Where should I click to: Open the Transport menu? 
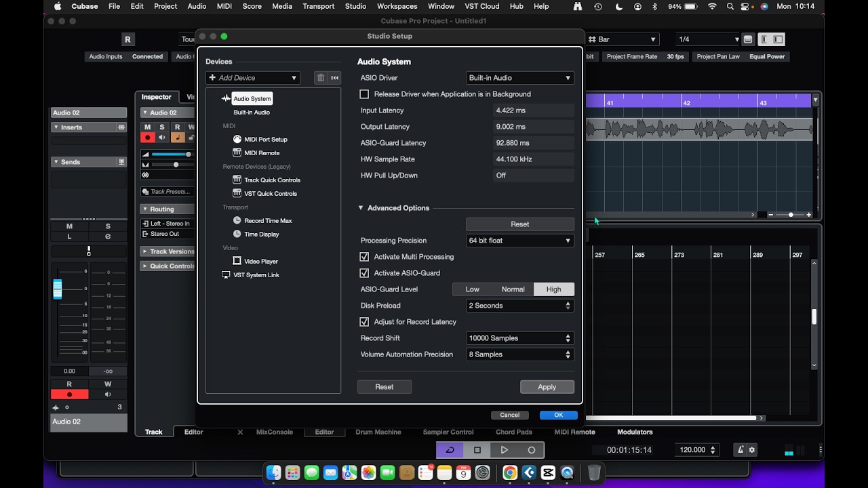pyautogui.click(x=318, y=6)
